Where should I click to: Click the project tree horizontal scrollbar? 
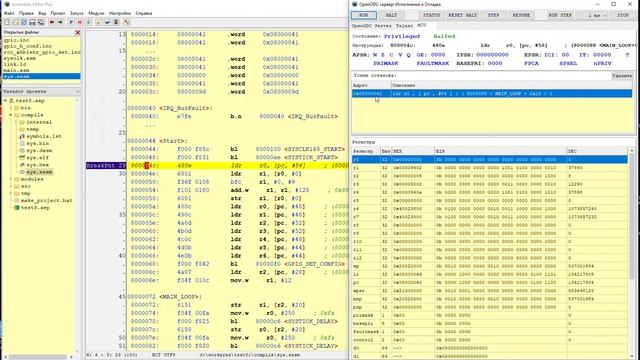point(39,357)
